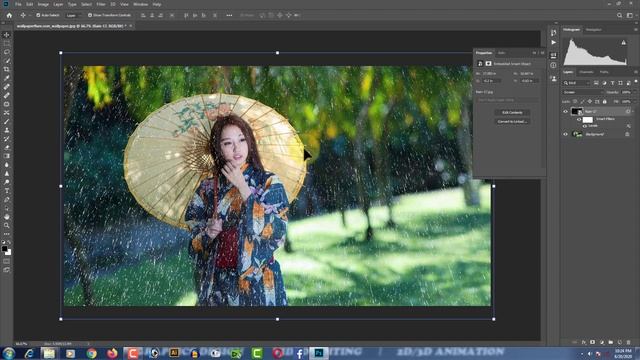Close the wallpaper document tab
The image size is (640, 360).
[x=131, y=26]
